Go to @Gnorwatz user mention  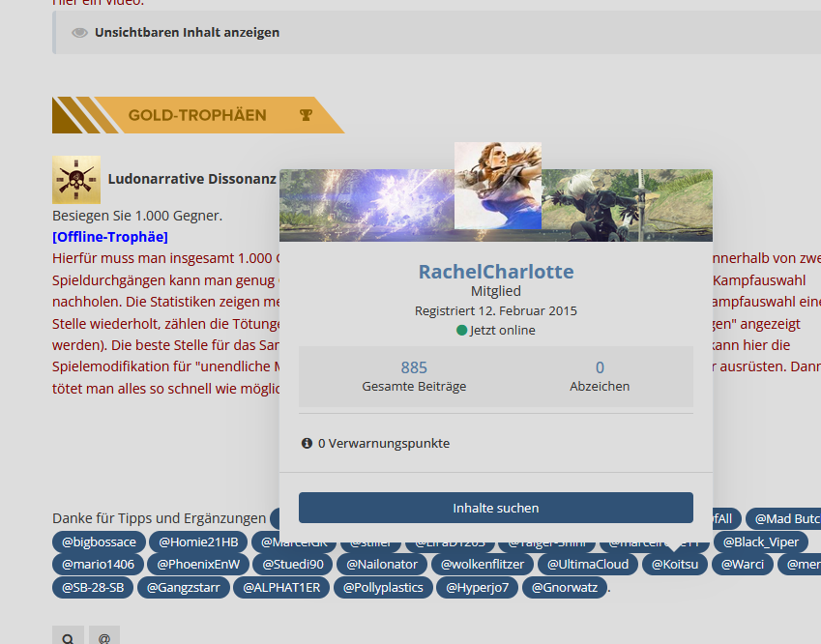pyautogui.click(x=565, y=587)
